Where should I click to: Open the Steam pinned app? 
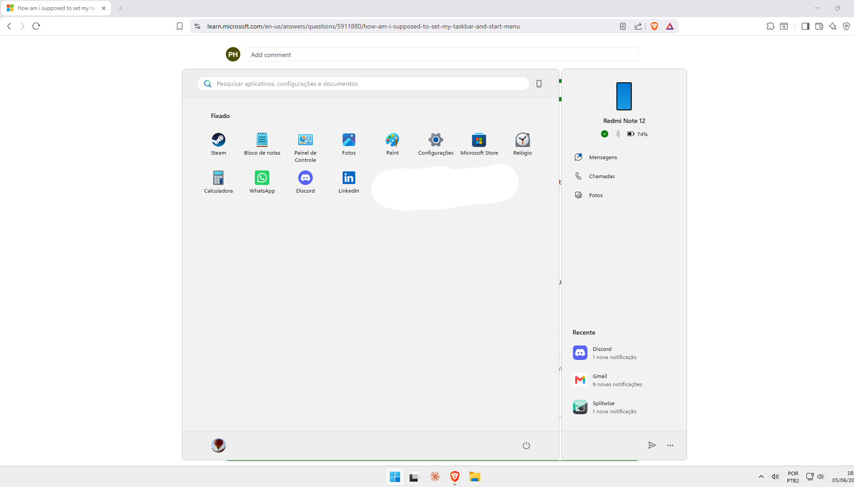tap(218, 144)
